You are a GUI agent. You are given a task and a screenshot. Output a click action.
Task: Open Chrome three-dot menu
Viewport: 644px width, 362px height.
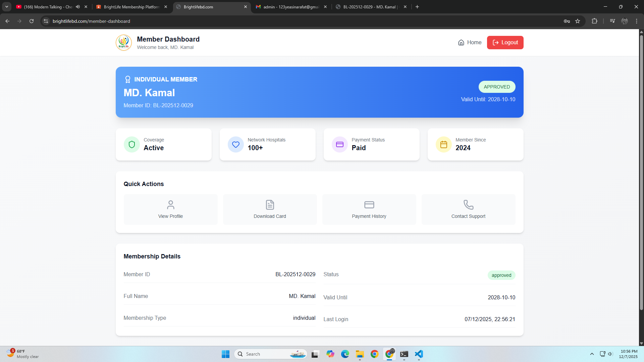(x=637, y=21)
